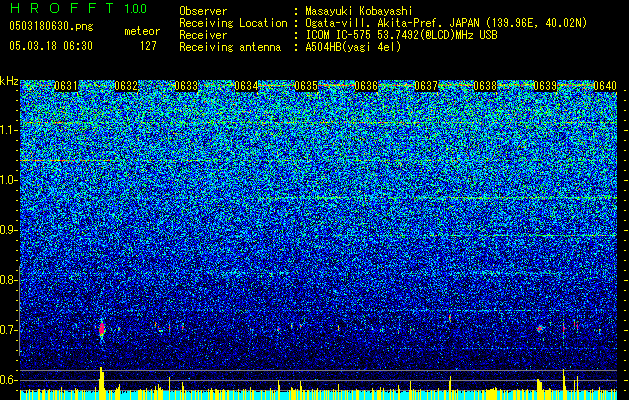Click the 0636 time marker
The width and height of the screenshot is (629, 400).
pos(366,86)
